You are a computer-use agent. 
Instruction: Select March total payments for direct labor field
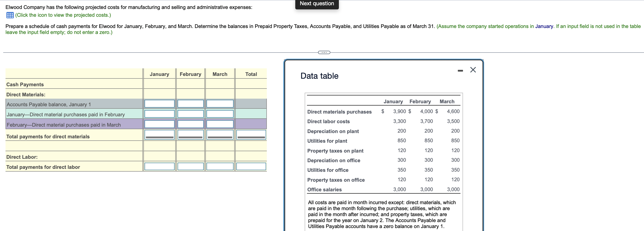pyautogui.click(x=220, y=167)
